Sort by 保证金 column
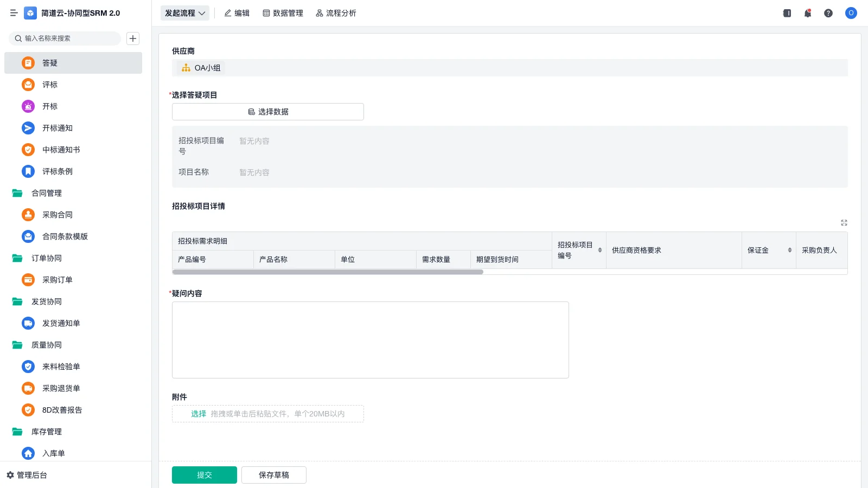 790,250
